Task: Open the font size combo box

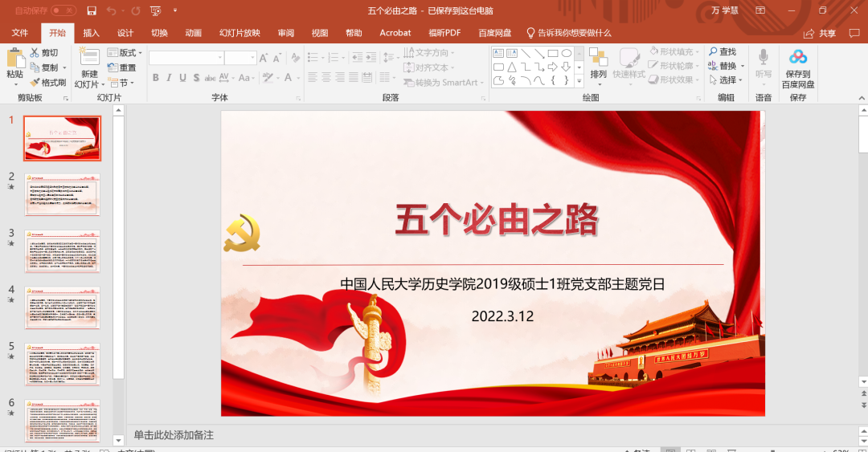Action: (240, 58)
